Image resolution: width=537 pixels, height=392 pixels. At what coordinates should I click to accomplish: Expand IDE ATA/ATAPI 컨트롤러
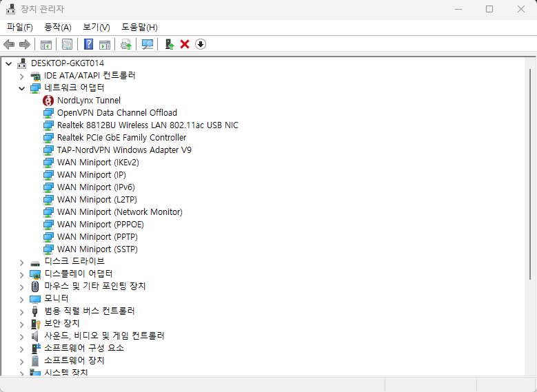pos(22,76)
